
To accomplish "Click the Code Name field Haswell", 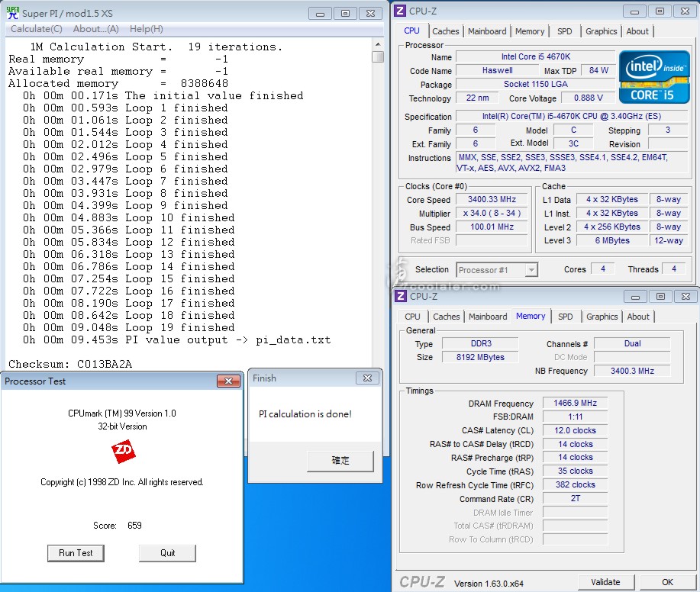I will 497,70.
